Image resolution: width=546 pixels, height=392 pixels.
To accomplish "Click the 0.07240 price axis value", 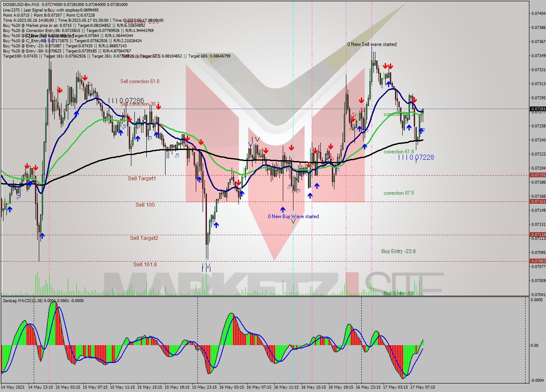I will [x=538, y=140].
